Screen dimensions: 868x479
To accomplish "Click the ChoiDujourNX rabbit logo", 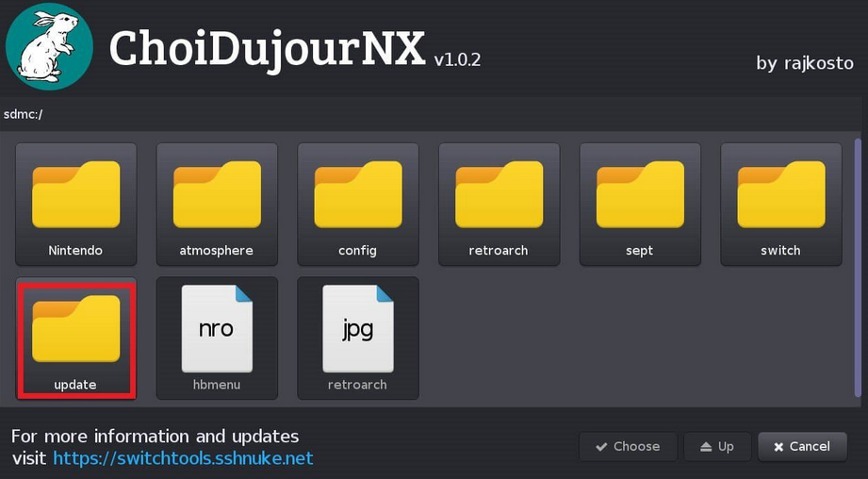I will point(49,46).
